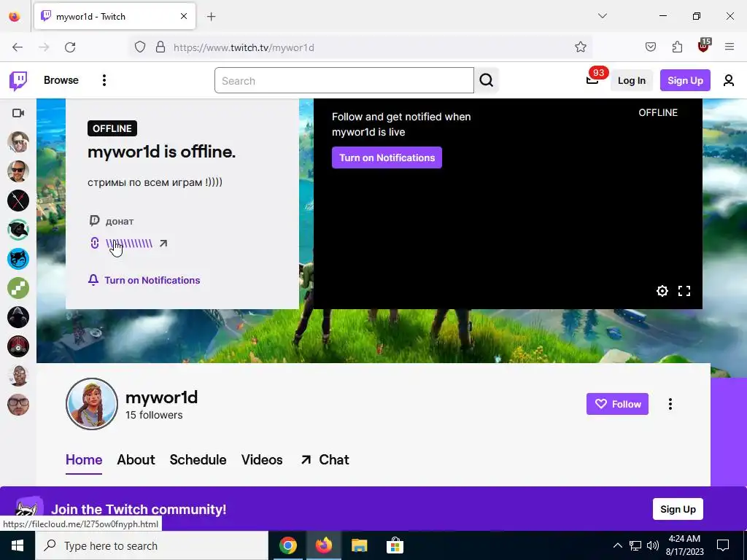Open the red circular emblem channel avatar

tap(18, 346)
